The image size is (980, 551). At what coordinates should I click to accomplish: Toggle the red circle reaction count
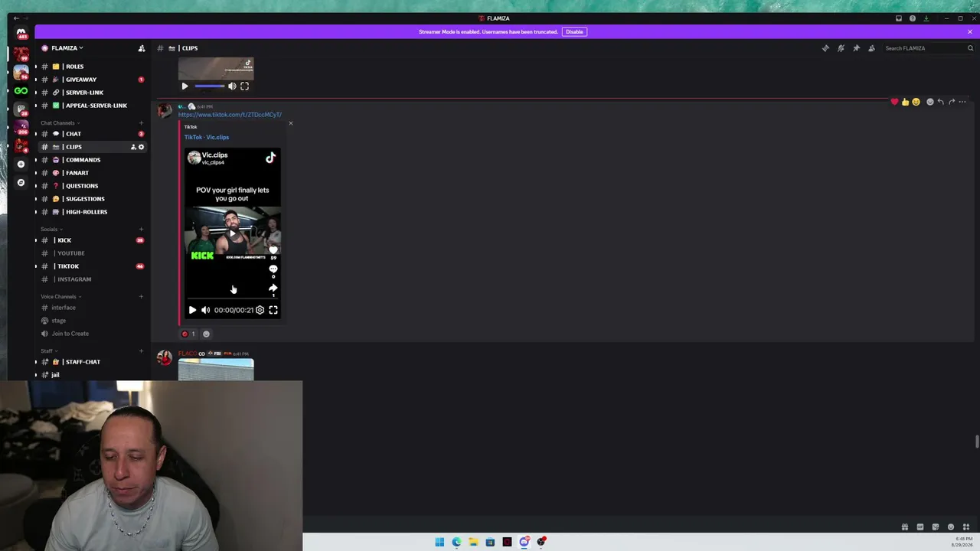click(x=188, y=334)
